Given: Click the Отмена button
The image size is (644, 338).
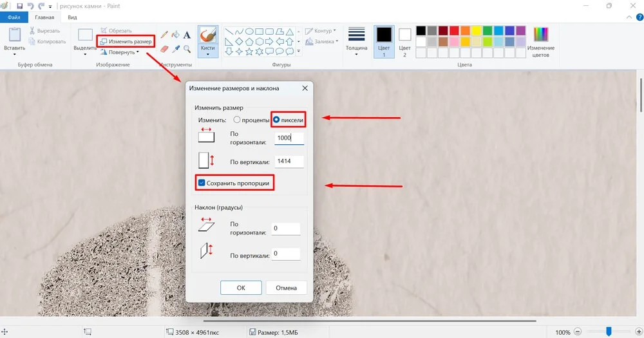Looking at the screenshot, I should click(x=286, y=288).
